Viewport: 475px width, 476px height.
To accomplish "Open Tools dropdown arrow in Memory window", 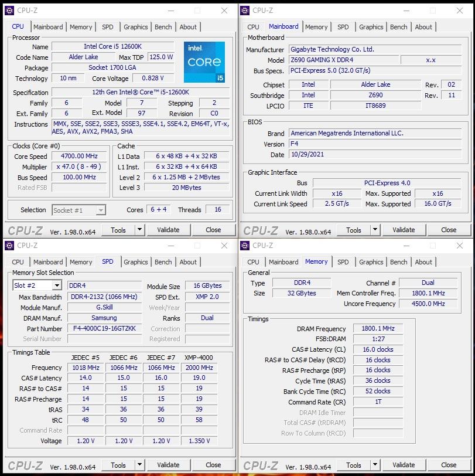I will (x=375, y=465).
